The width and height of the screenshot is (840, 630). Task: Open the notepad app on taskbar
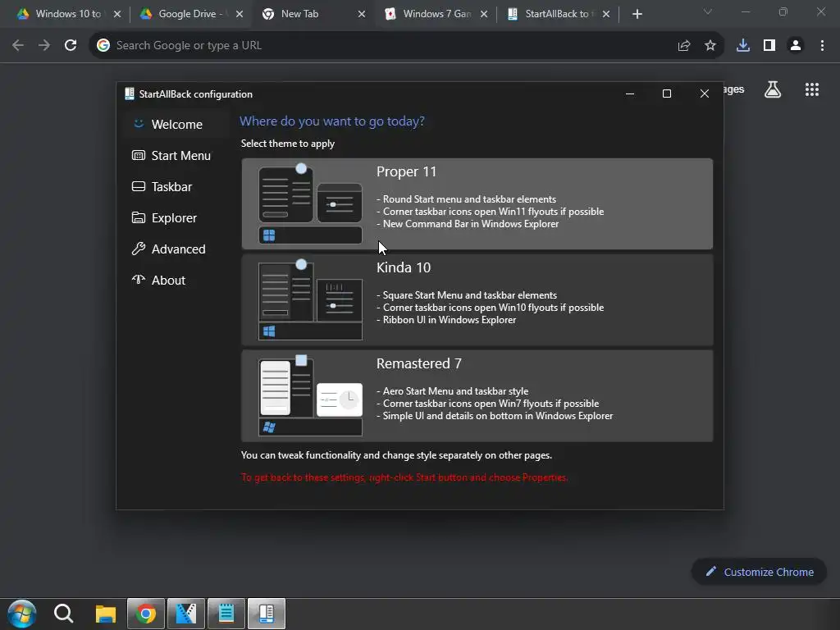226,614
